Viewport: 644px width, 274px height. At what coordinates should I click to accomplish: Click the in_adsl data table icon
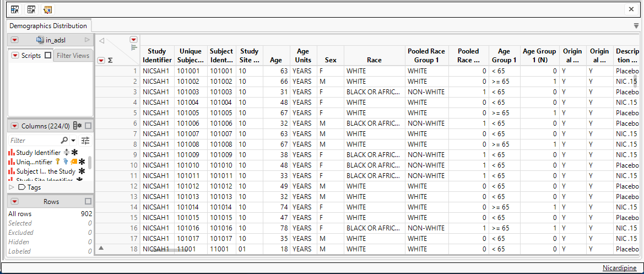coord(40,40)
